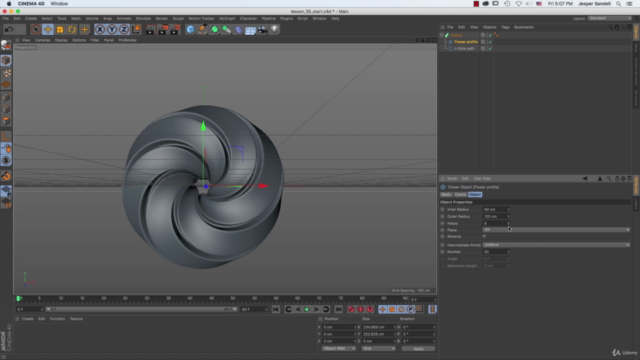
Task: Click the Apply button
Action: [418, 349]
